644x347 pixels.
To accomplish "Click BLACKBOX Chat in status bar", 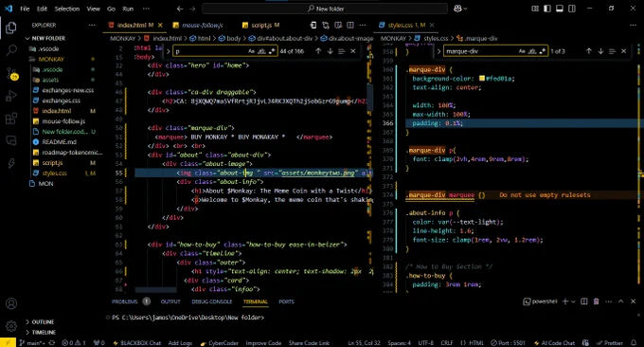I will 136,343.
